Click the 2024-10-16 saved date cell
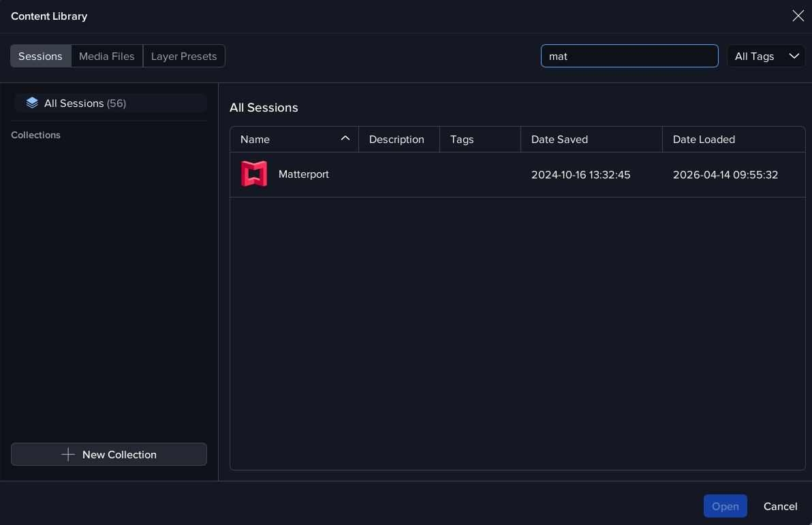 (x=580, y=175)
